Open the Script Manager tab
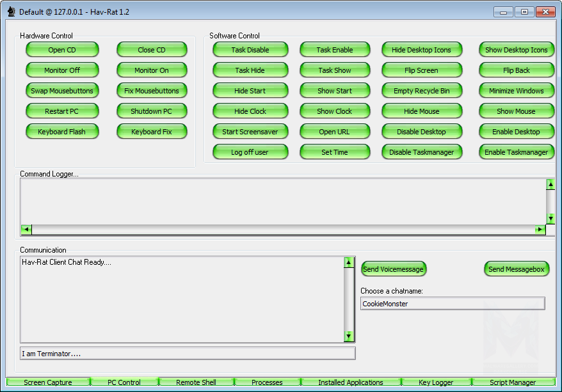This screenshot has height=392, width=562. click(x=512, y=382)
